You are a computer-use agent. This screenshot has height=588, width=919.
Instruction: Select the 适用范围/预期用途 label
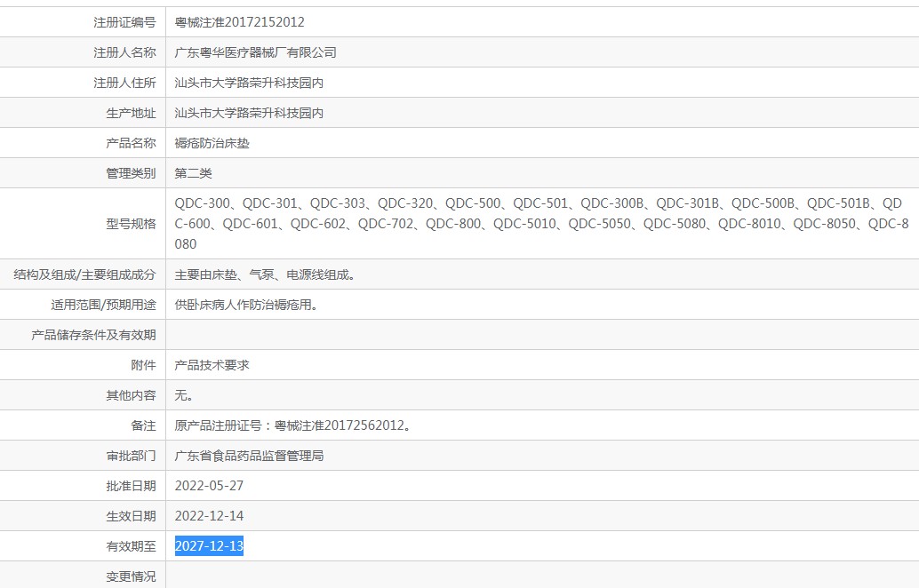tap(104, 305)
